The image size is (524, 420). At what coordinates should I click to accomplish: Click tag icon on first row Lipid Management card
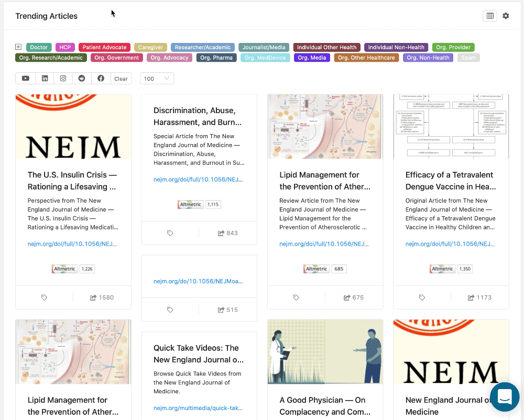(296, 297)
